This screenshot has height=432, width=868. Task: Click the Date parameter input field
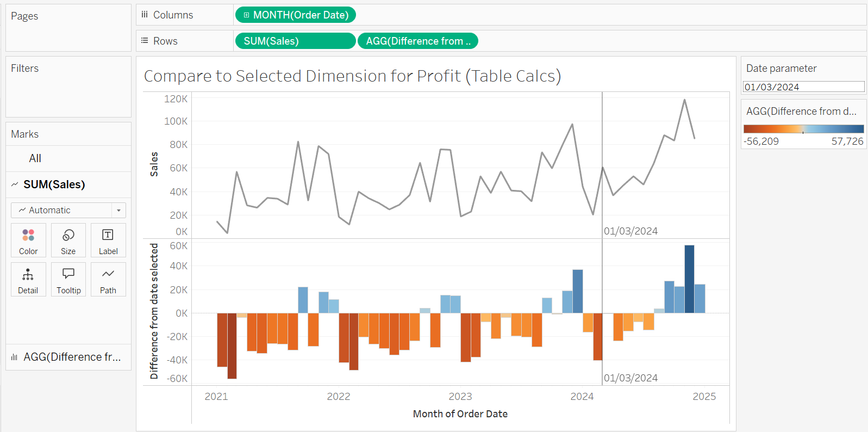tap(803, 87)
